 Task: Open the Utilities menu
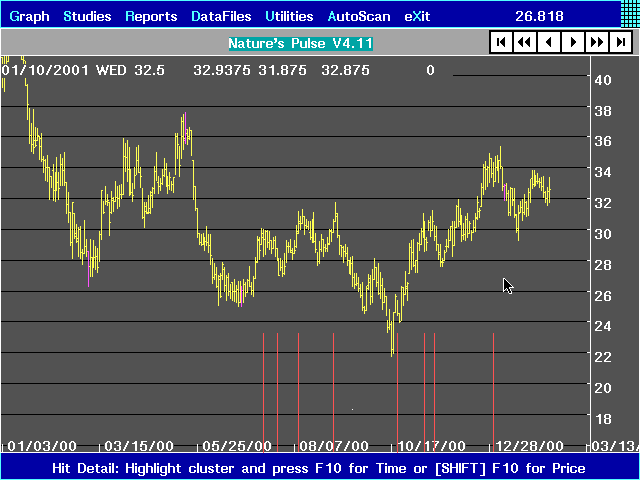pyautogui.click(x=289, y=16)
